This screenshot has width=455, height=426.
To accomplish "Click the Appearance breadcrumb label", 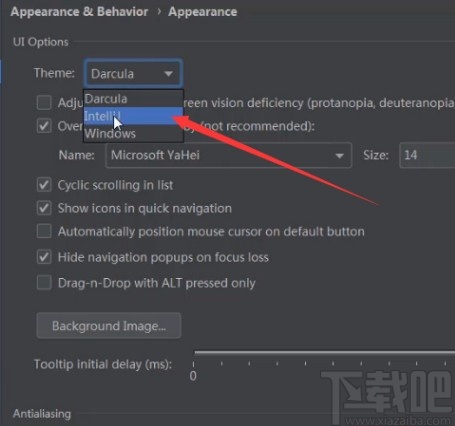I will click(x=203, y=12).
